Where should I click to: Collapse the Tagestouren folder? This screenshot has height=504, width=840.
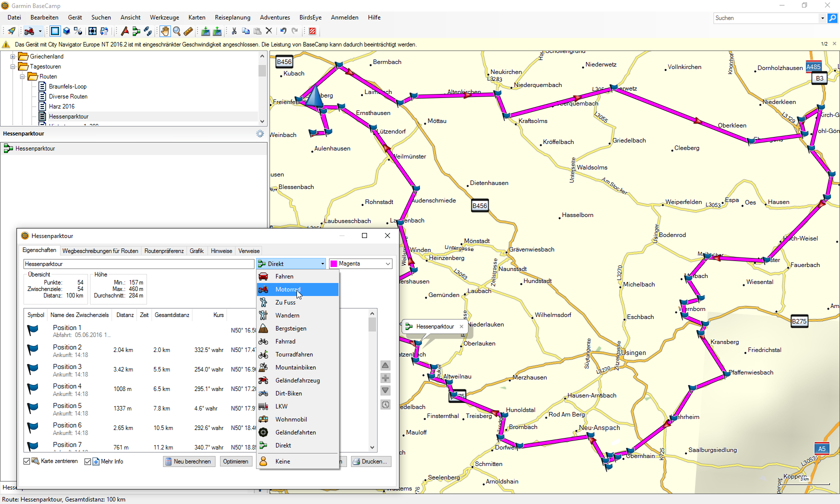pyautogui.click(x=13, y=66)
